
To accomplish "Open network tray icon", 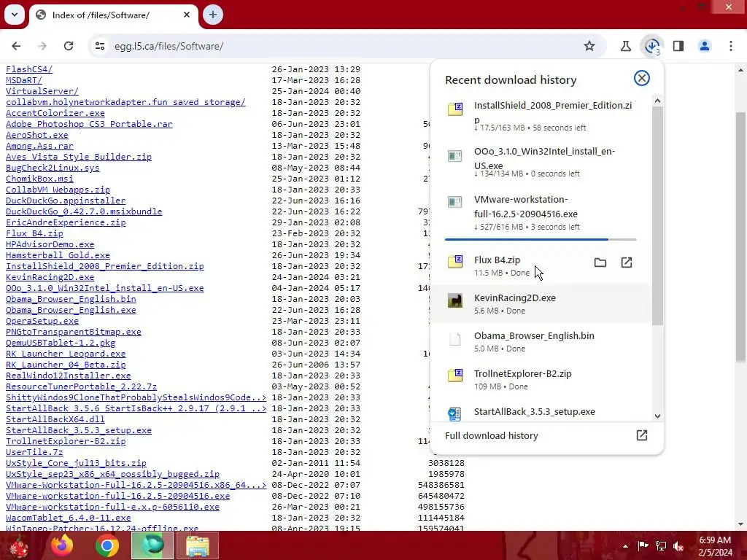I will click(x=661, y=546).
